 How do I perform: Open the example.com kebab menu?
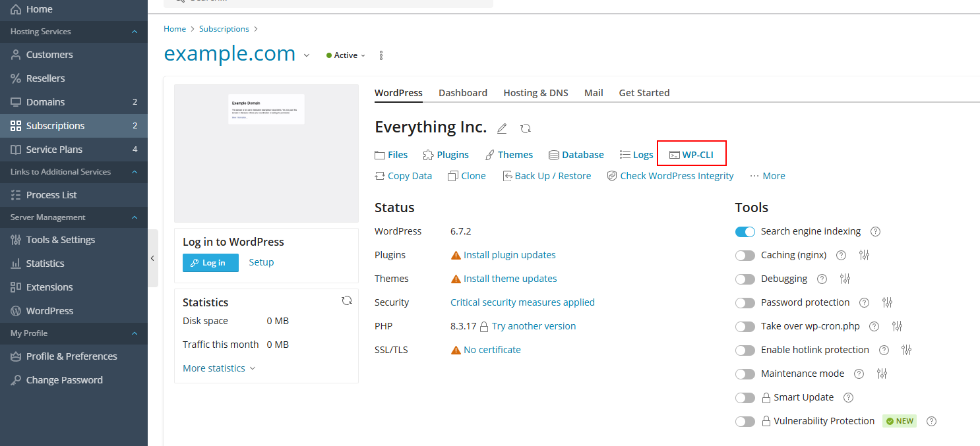pyautogui.click(x=381, y=55)
